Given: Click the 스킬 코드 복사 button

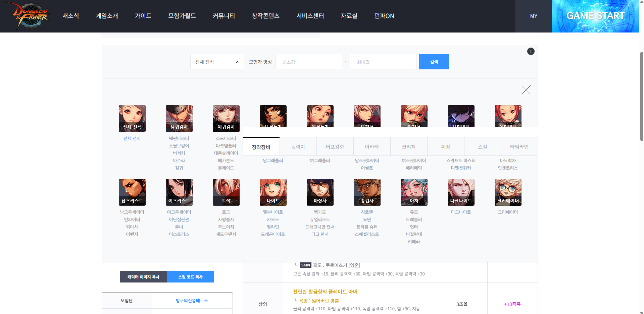Looking at the screenshot, I should (190, 277).
